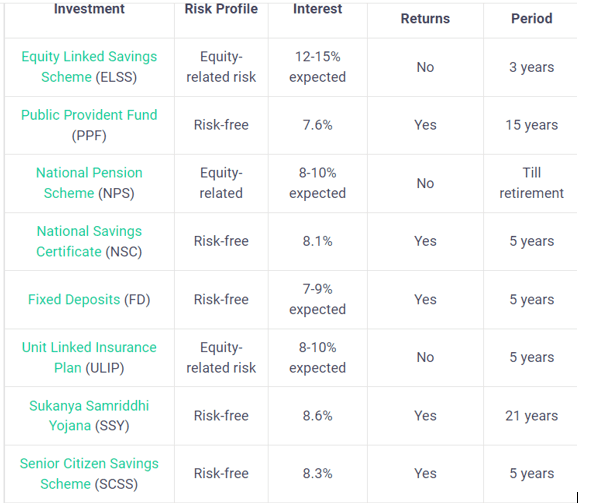
Task: Select the 12-15% expected interest cell
Action: click(318, 67)
